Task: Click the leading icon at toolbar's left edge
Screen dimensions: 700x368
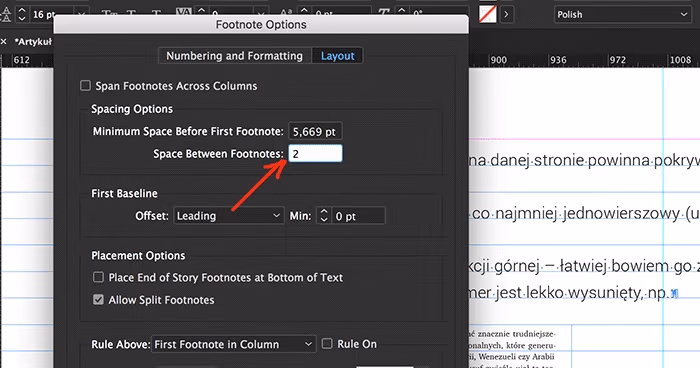Action: click(6, 14)
